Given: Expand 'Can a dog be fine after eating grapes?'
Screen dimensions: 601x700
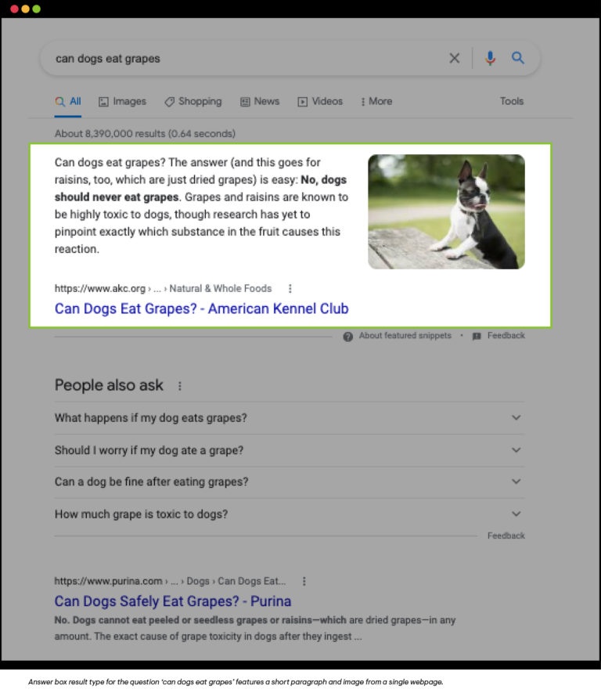Looking at the screenshot, I should (290, 482).
